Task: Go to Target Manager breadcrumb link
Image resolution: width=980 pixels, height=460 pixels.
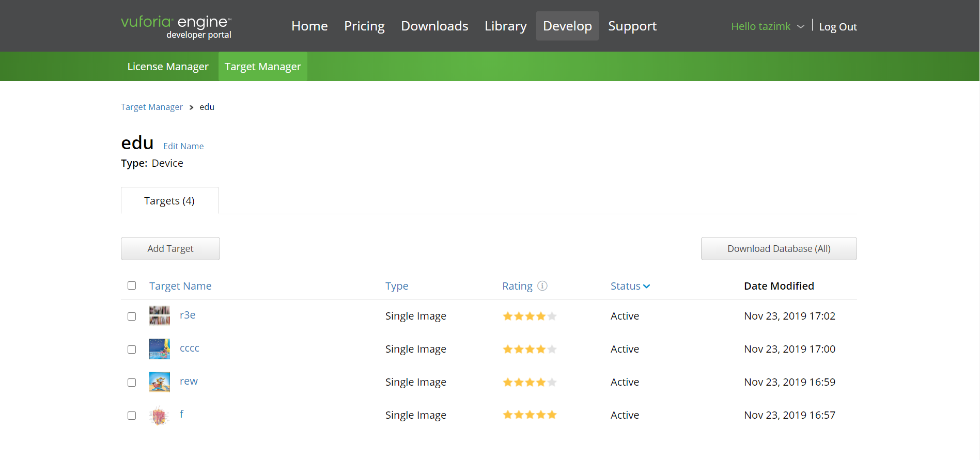Action: 152,107
